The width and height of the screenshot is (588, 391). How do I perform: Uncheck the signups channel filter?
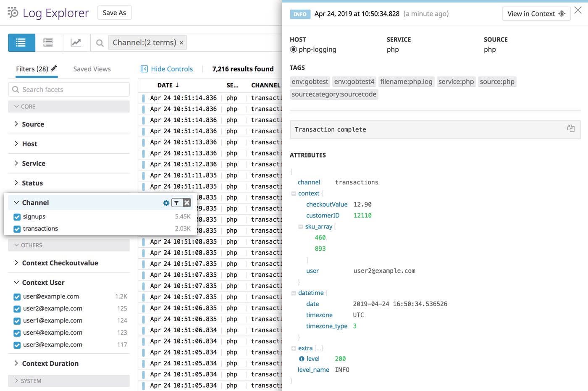[x=16, y=216]
